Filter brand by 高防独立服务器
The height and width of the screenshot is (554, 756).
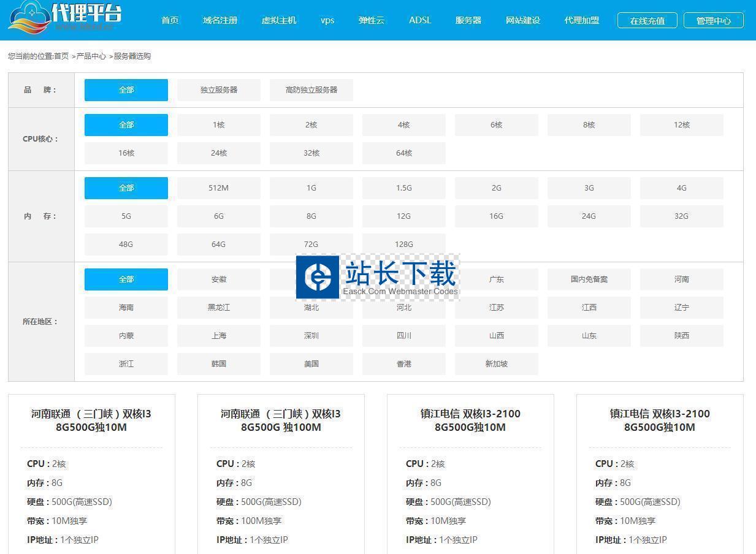pyautogui.click(x=311, y=90)
